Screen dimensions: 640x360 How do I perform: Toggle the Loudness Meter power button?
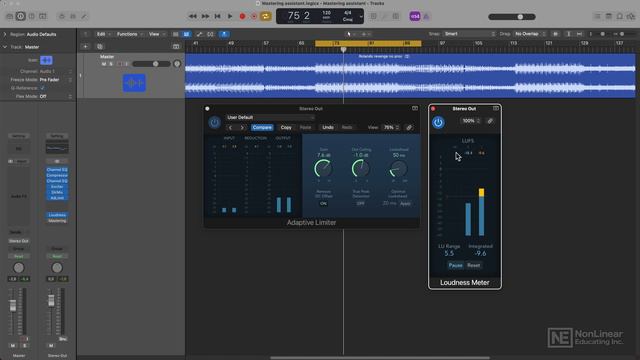click(438, 122)
